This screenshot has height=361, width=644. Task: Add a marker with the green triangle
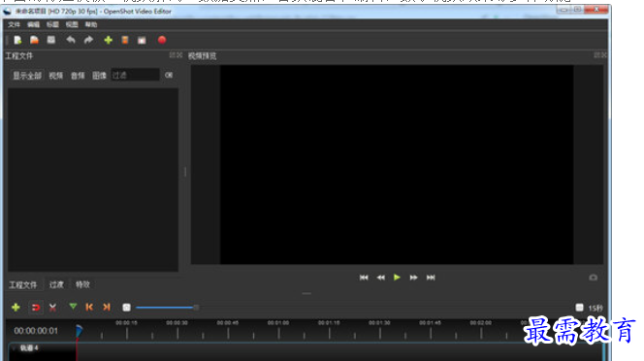(x=73, y=307)
